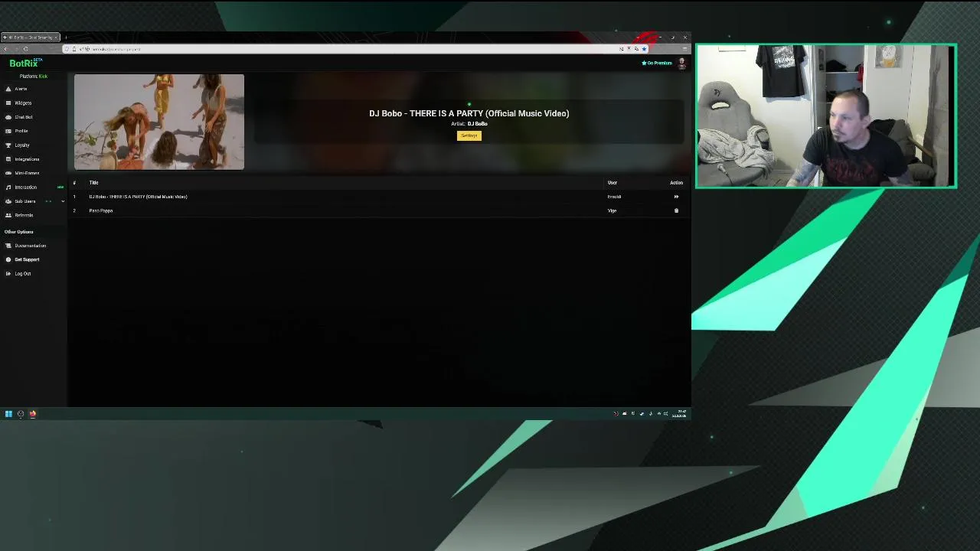Click the Alerts menu label
The height and width of the screenshot is (551, 980).
[x=21, y=89]
